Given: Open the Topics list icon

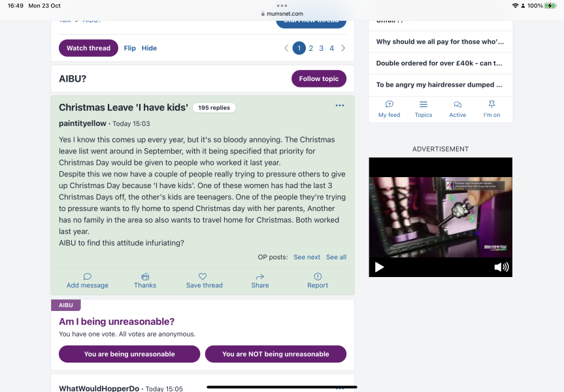Looking at the screenshot, I should pos(423,105).
